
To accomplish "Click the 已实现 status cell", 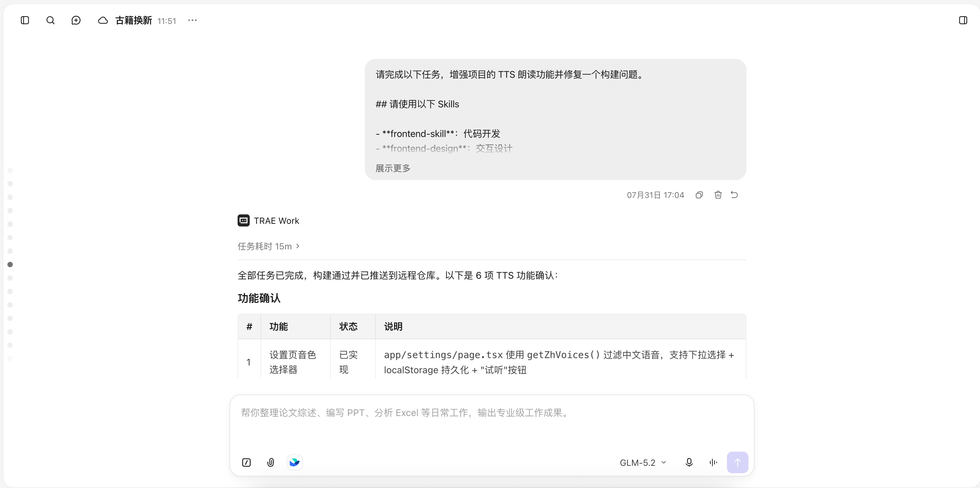I will pyautogui.click(x=353, y=362).
